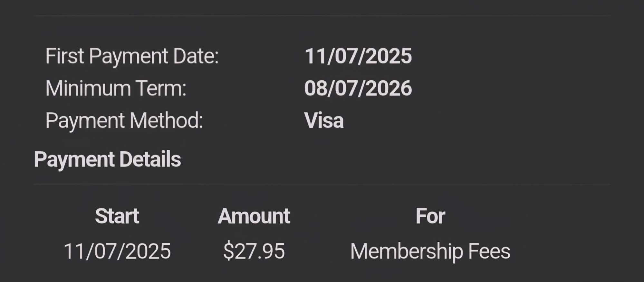Click the word Fees in the table row
644x282 pixels.
pyautogui.click(x=489, y=251)
